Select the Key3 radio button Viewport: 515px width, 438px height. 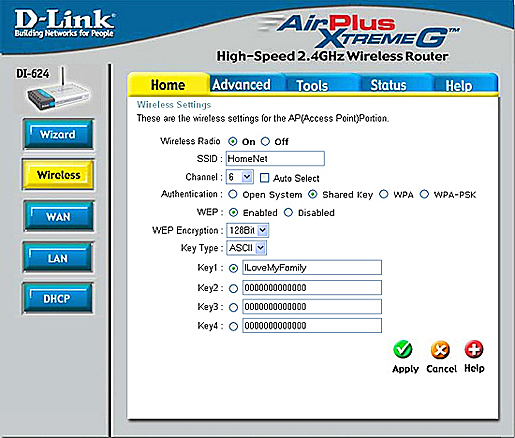(234, 307)
